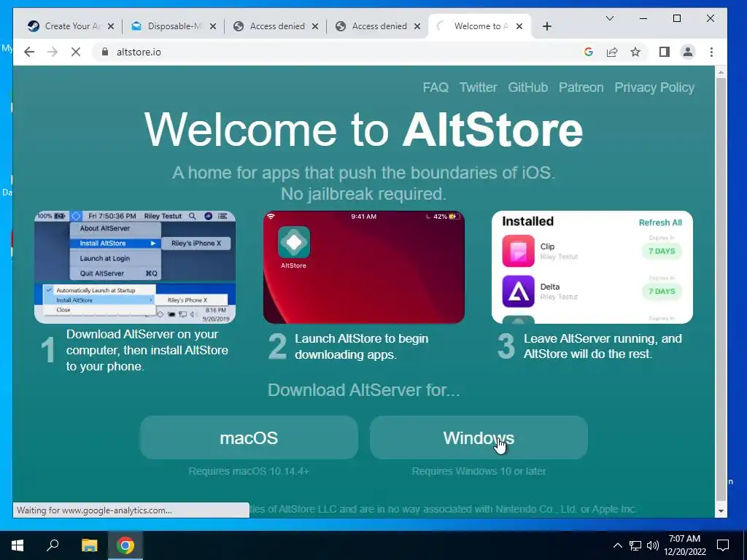The width and height of the screenshot is (747, 560).
Task: Open the browser side panel icon
Action: [x=664, y=52]
